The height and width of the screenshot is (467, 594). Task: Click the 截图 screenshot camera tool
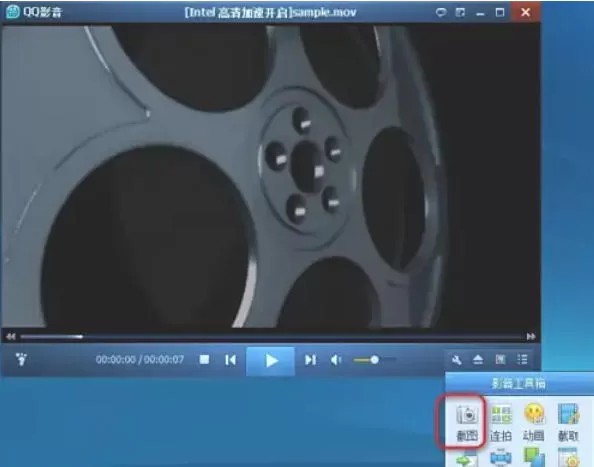[467, 423]
